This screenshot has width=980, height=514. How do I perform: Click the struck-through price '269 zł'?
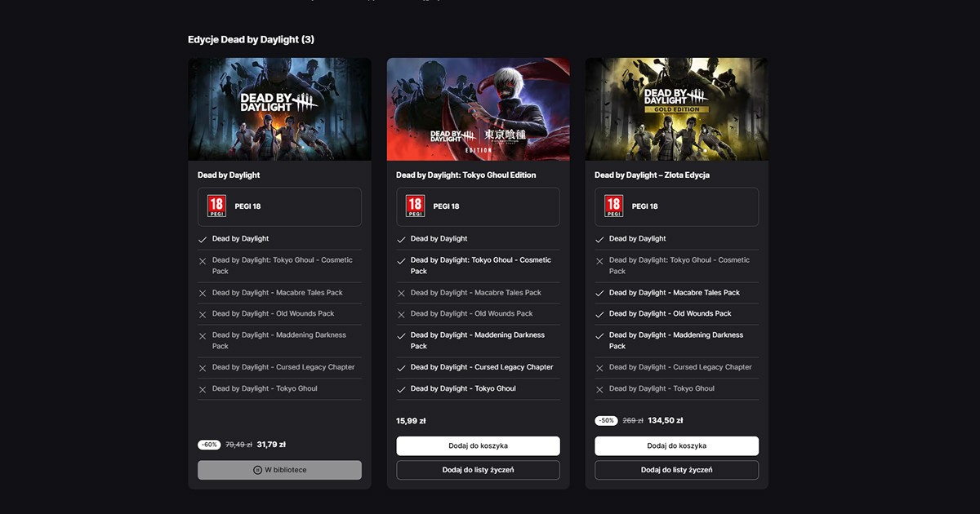click(x=633, y=421)
